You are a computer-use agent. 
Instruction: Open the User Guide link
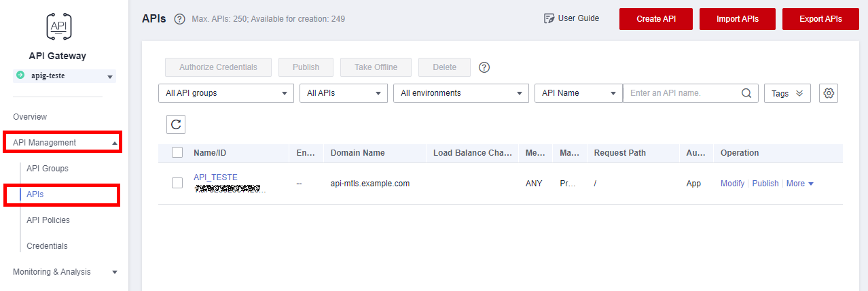571,18
